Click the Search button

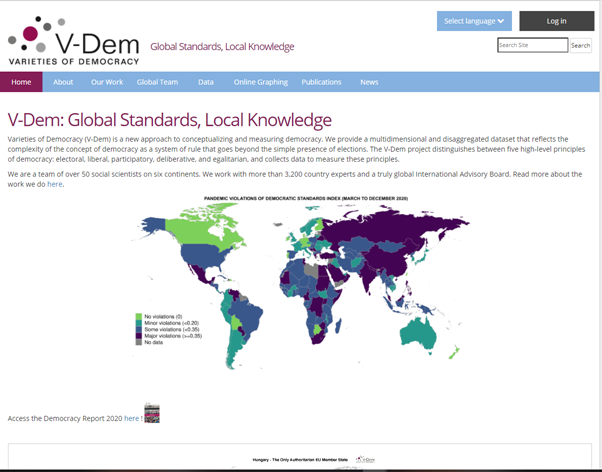[580, 45]
